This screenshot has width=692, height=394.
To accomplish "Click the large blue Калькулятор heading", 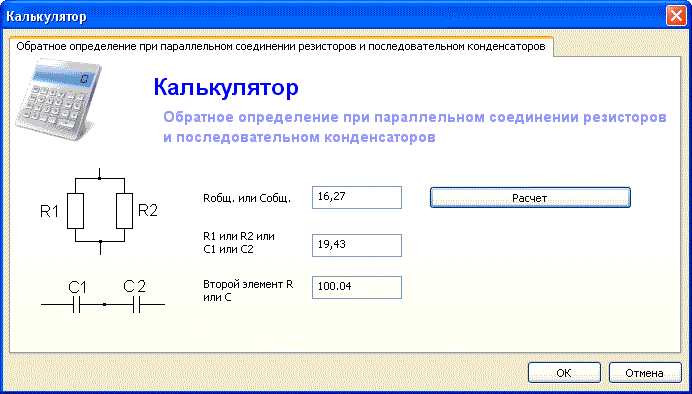I will [x=226, y=87].
